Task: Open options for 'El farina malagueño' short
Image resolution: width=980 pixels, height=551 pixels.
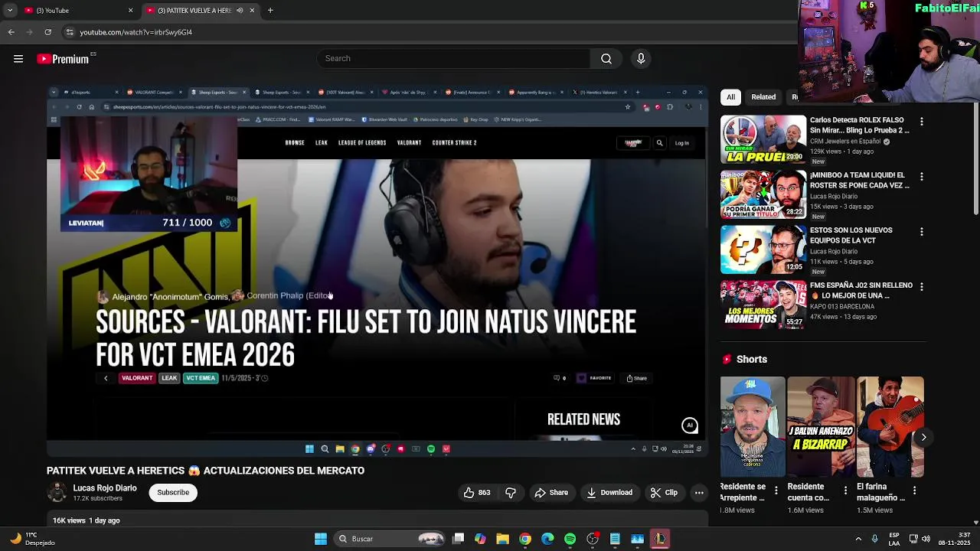Action: 915,490
